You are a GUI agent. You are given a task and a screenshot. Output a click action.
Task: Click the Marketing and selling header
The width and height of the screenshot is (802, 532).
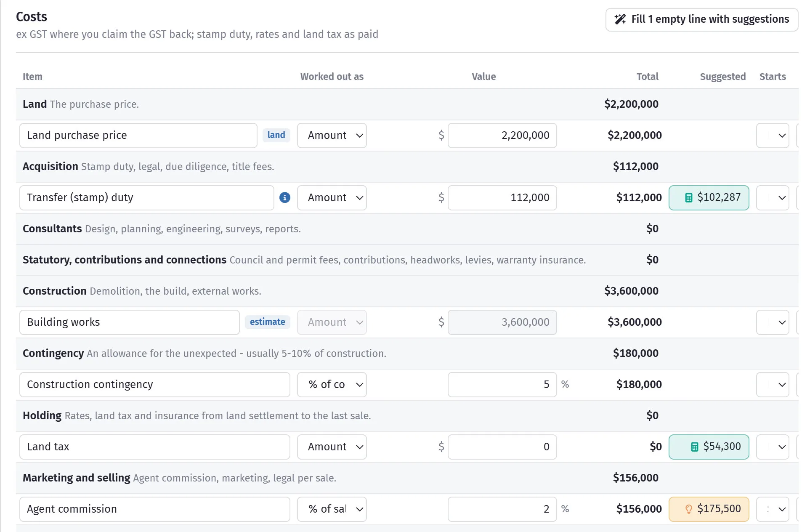pyautogui.click(x=407, y=478)
